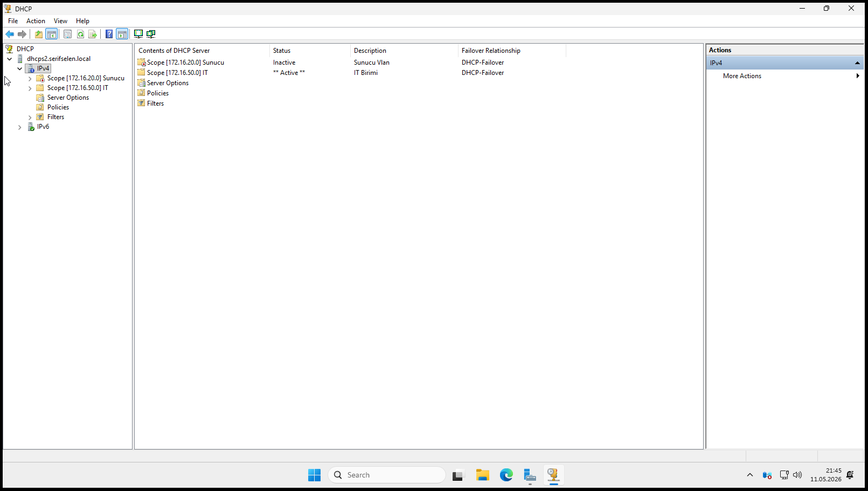
Task: Open Properties from the toolbar sheet icon
Action: tap(67, 34)
